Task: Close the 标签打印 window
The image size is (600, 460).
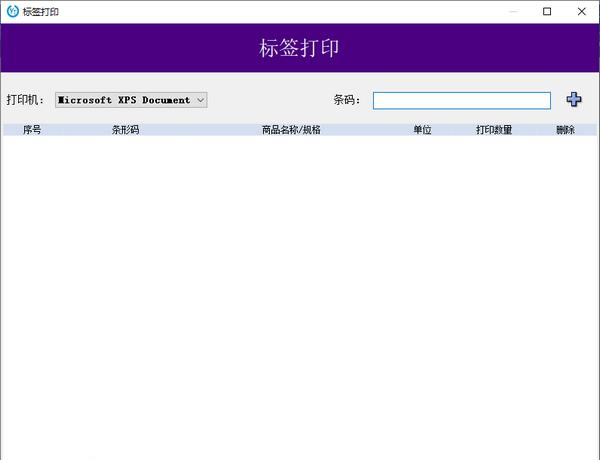Action: pyautogui.click(x=582, y=11)
